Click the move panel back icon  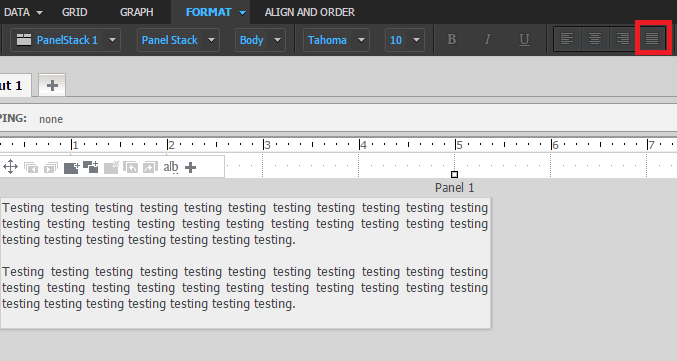point(130,167)
